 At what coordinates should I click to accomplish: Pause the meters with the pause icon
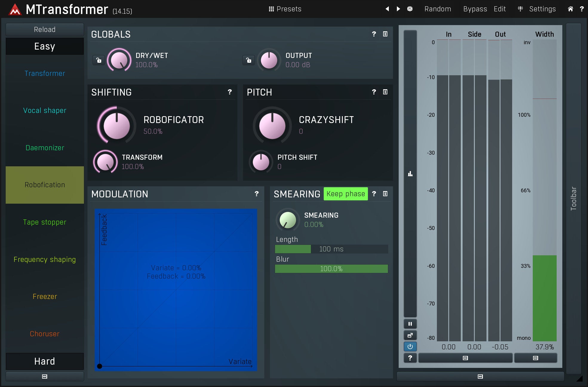[410, 324]
